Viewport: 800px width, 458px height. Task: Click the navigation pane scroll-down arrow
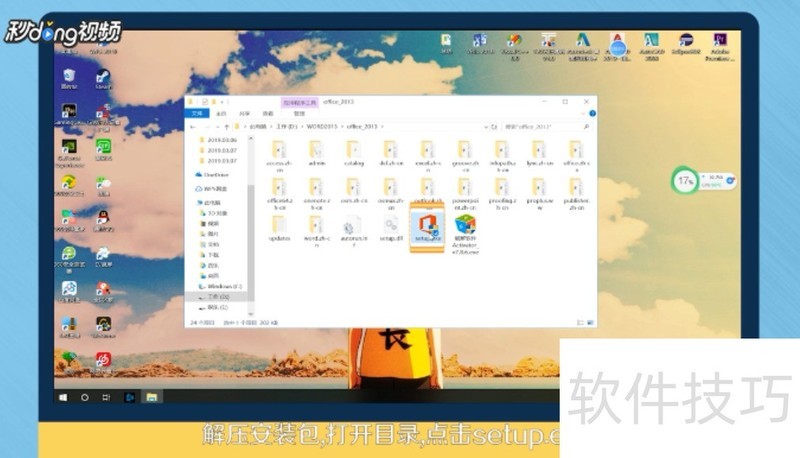tap(251, 314)
